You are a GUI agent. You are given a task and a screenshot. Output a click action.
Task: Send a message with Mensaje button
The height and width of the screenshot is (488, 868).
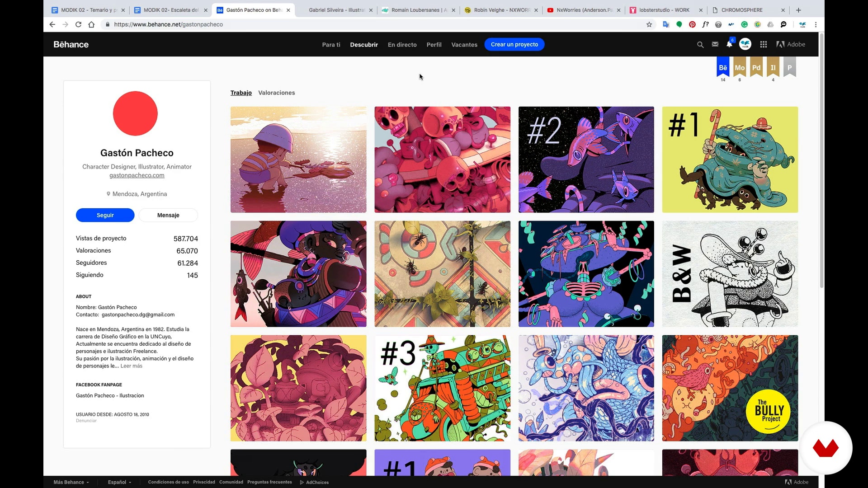point(168,215)
